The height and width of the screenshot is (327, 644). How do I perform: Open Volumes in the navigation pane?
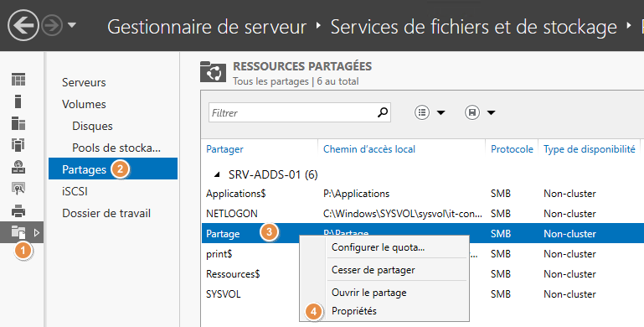[x=84, y=104]
